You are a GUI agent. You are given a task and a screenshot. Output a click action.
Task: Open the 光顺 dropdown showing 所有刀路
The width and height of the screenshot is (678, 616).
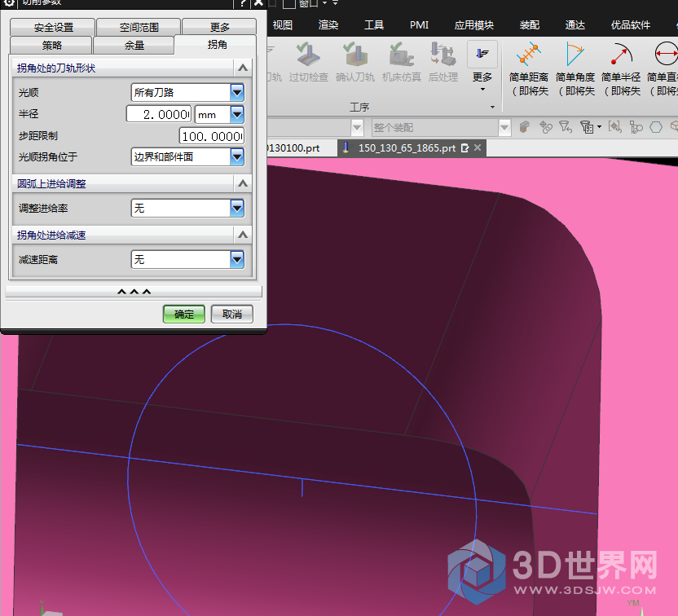(x=187, y=92)
